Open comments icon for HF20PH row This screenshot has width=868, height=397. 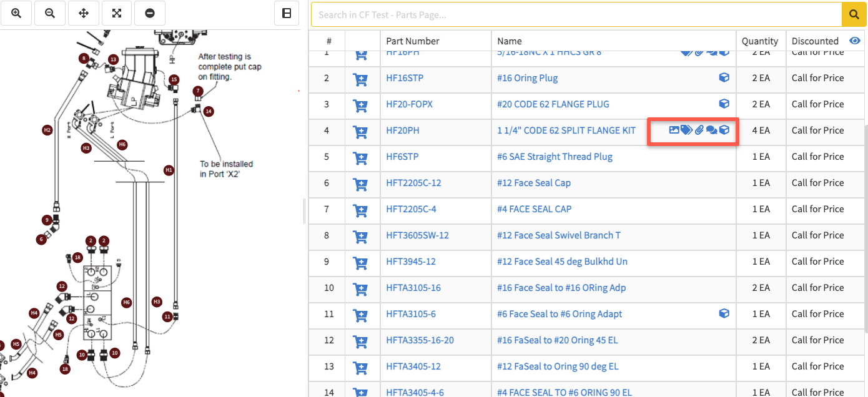point(711,130)
